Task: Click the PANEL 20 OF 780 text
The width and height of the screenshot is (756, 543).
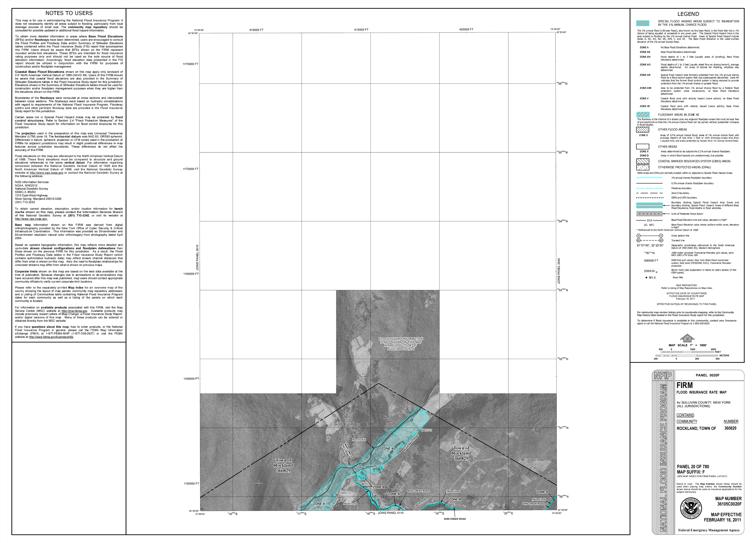Action: [693, 467]
